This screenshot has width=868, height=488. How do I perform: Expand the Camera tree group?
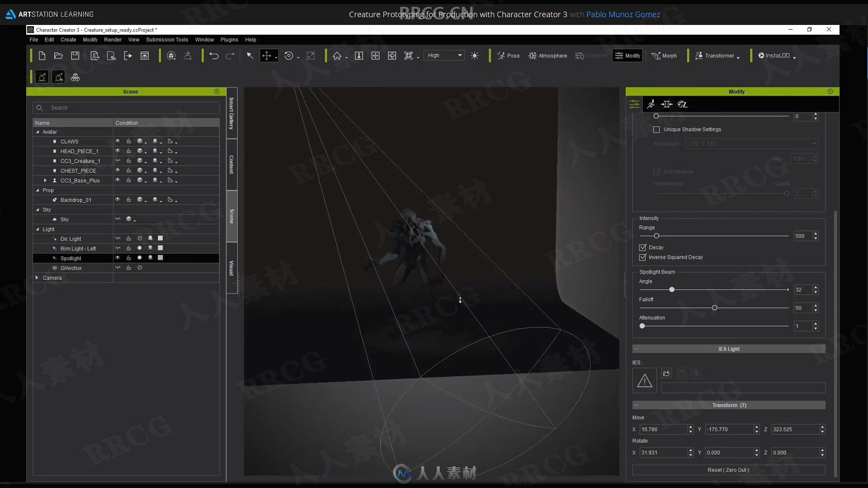pyautogui.click(x=37, y=277)
